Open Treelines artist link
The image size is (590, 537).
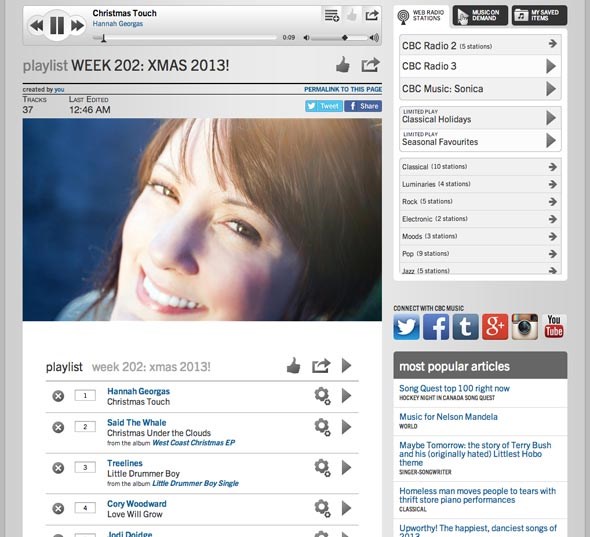tap(125, 463)
